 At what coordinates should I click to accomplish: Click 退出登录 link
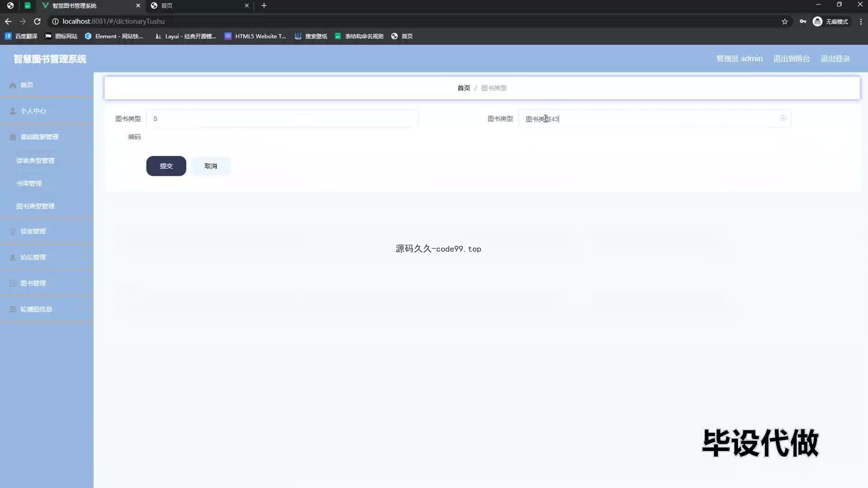[835, 59]
